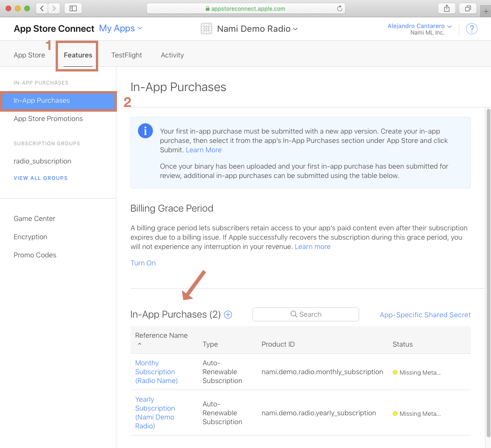Switch to the App Store tab
The image size is (491, 448).
point(29,55)
